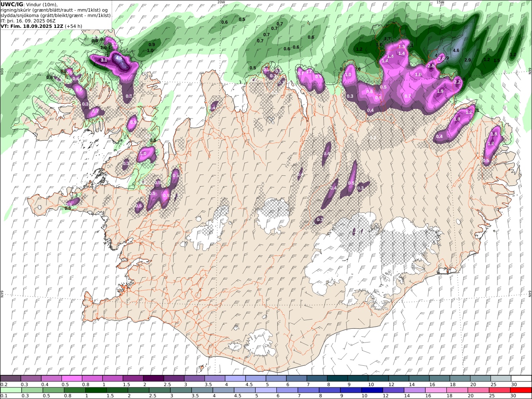Viewport: 532px width, 399px height.
Task: Select the navy blue 10–12 rain legend swatch
Action: coord(372,390)
